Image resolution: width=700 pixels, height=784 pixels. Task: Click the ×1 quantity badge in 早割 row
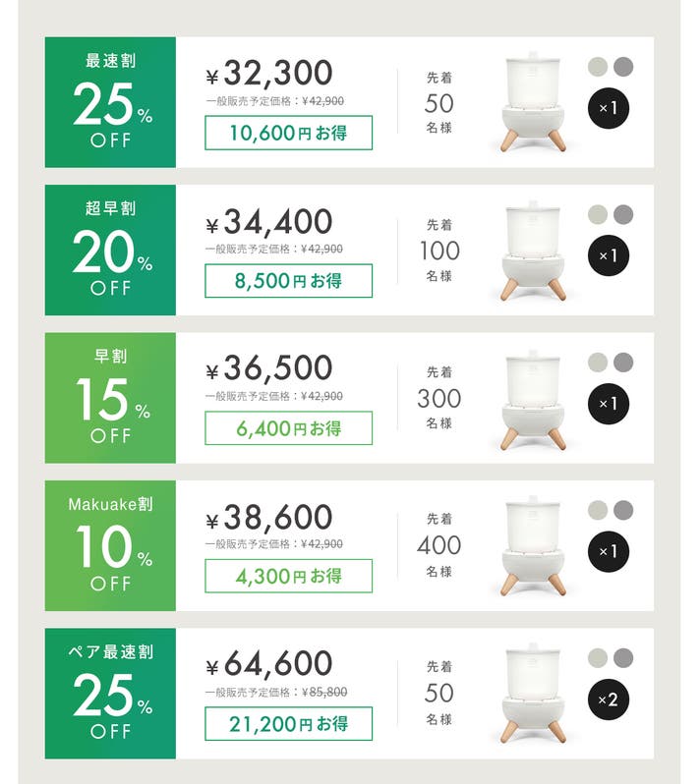(x=611, y=404)
